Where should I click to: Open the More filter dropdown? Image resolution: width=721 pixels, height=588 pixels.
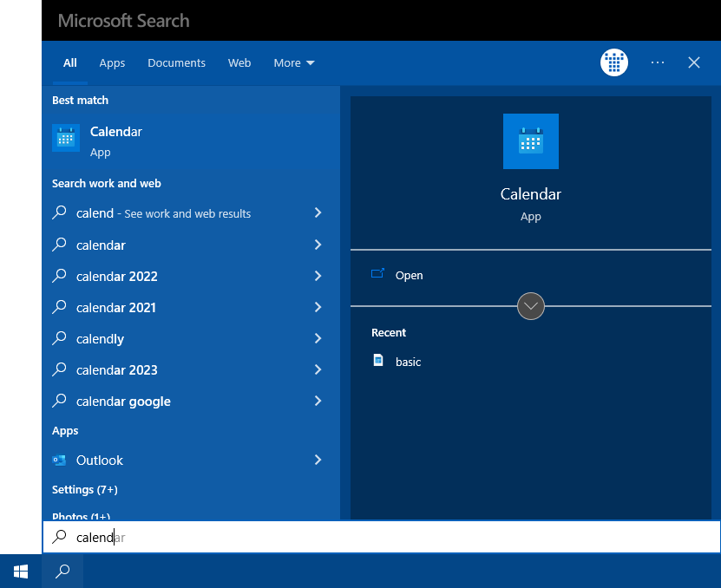click(294, 63)
